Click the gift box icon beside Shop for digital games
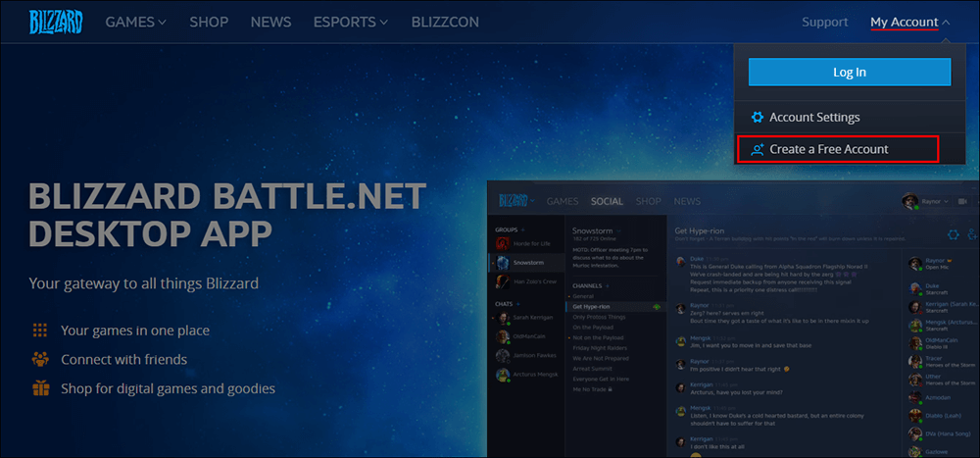Screen dimensions: 980x458 pos(40,388)
